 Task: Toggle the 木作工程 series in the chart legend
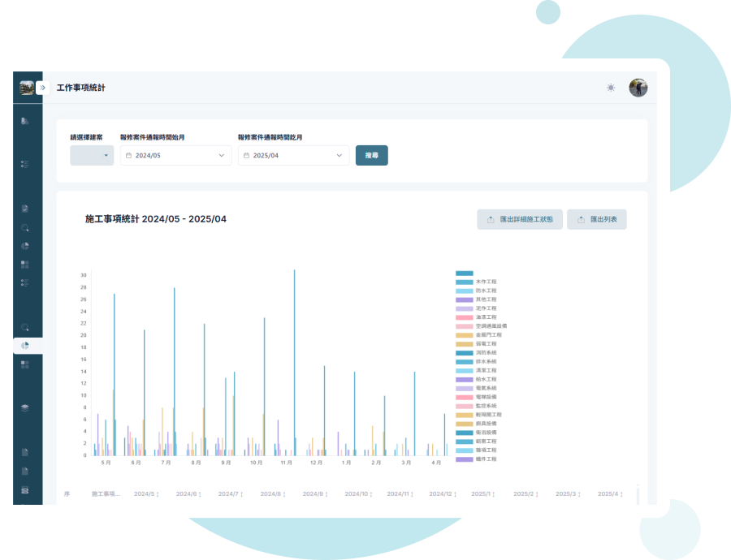[x=487, y=282]
